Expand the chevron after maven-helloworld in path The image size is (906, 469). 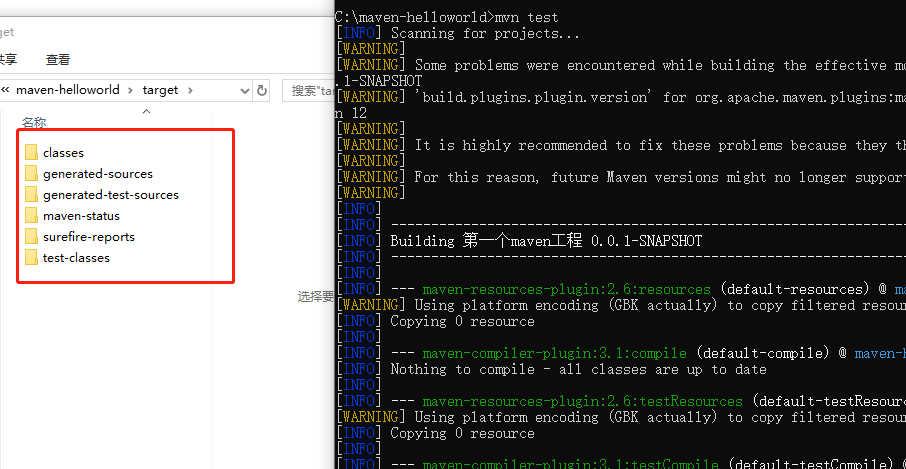point(130,91)
